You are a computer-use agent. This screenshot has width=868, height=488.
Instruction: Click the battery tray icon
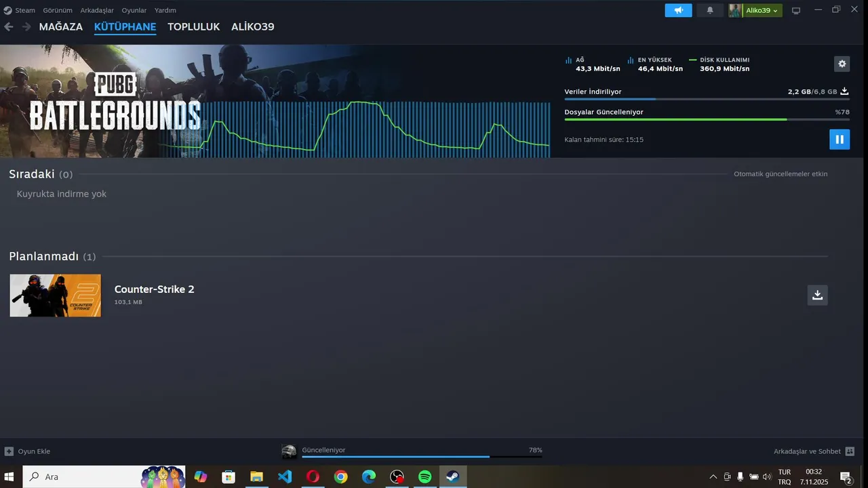[753, 477]
